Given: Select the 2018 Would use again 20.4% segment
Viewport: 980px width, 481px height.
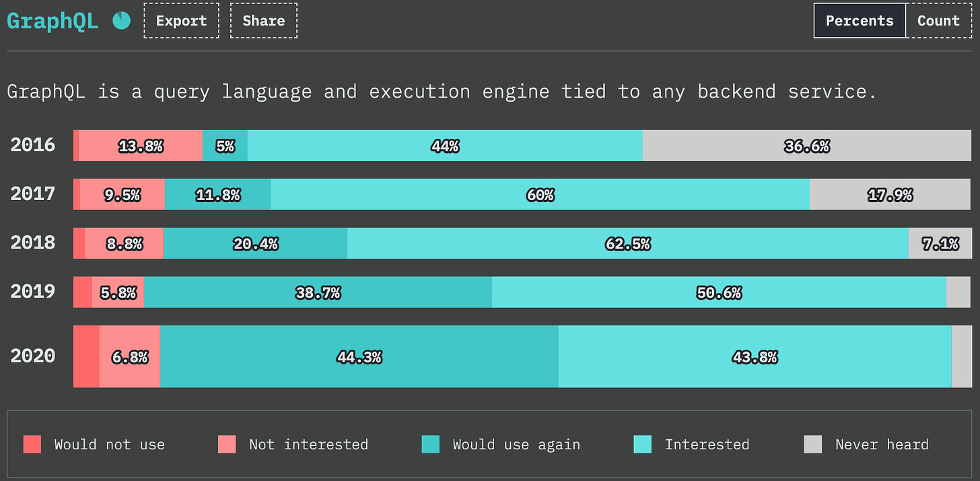Looking at the screenshot, I should coord(256,243).
